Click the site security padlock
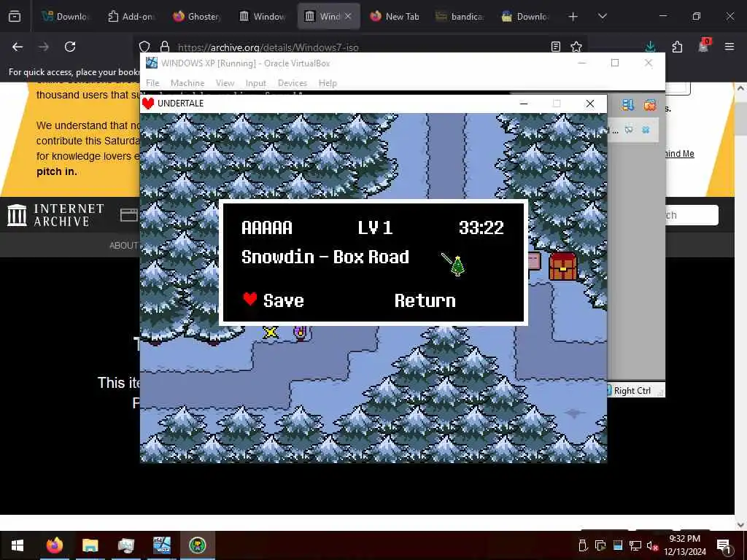Screen dimensions: 747x560 point(165,47)
